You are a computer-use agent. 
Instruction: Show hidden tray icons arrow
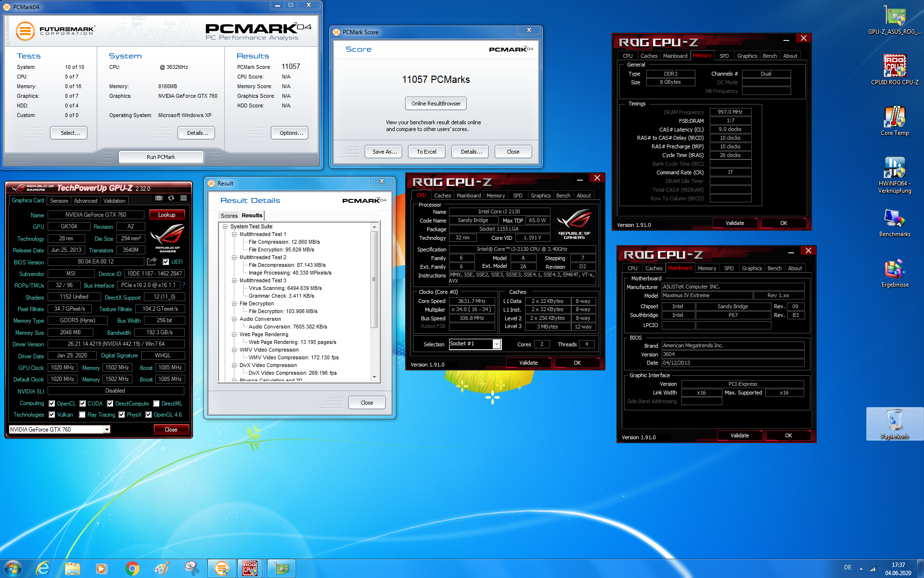pyautogui.click(x=861, y=569)
